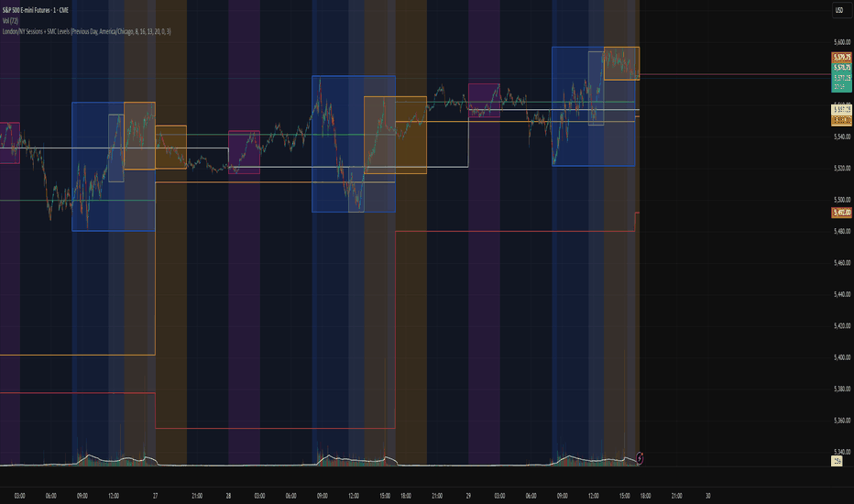
Task: Click the 5,360.00 price scale label
Action: [842, 421]
